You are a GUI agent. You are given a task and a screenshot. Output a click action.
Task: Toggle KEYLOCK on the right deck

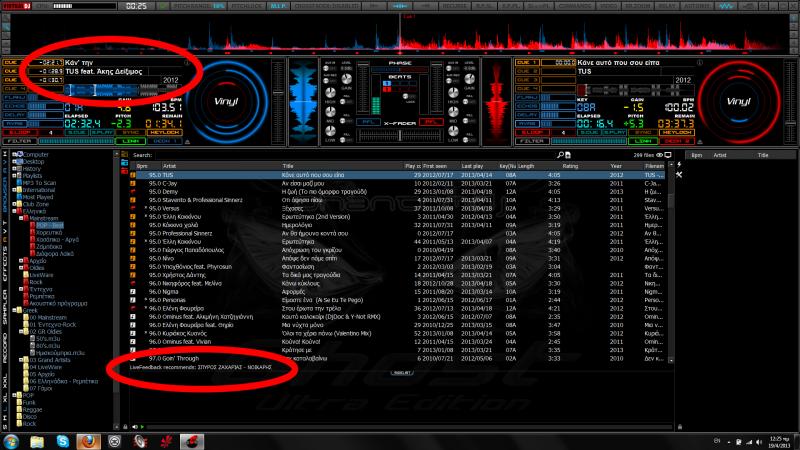click(x=677, y=133)
